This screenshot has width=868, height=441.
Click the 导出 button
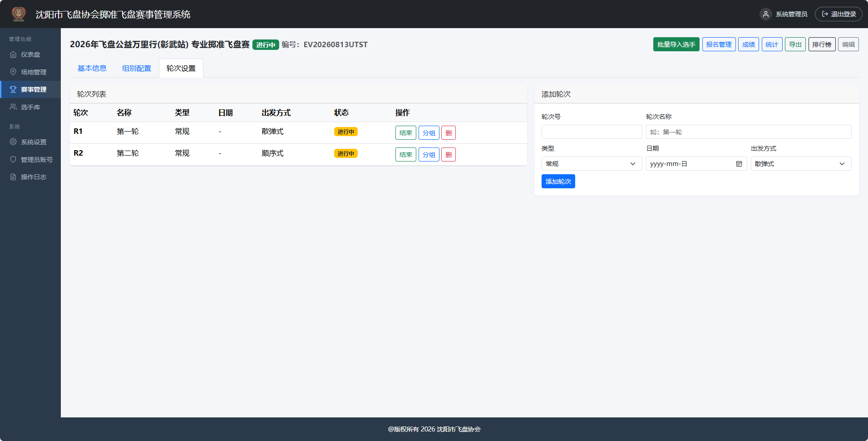(x=795, y=44)
